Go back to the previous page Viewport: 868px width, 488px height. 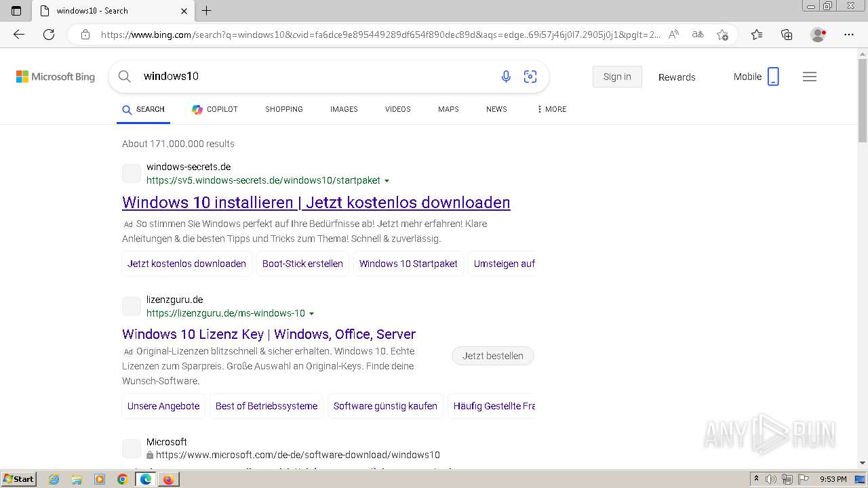tap(19, 35)
